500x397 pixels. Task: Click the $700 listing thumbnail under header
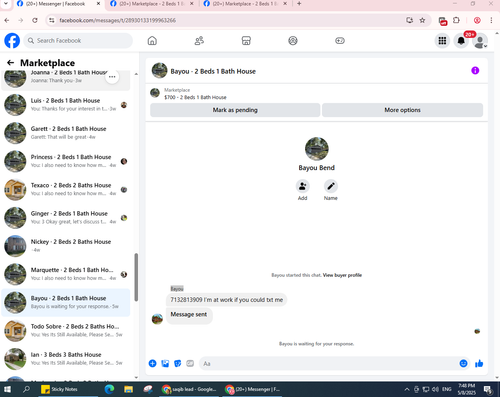[x=155, y=93]
